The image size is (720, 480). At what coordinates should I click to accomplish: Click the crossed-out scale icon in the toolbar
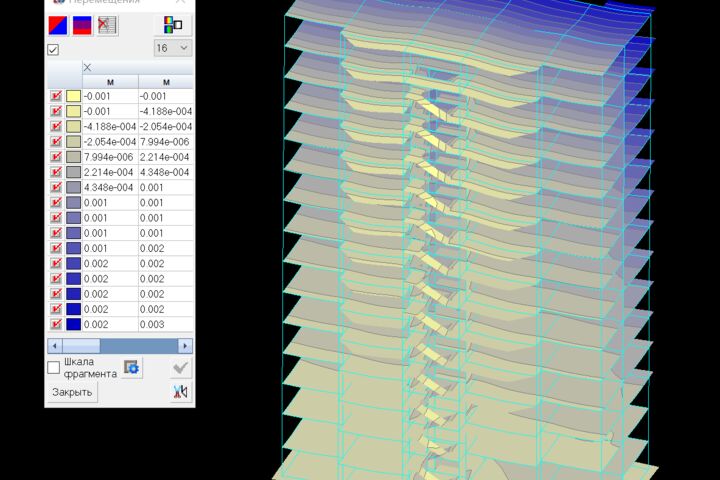click(107, 25)
